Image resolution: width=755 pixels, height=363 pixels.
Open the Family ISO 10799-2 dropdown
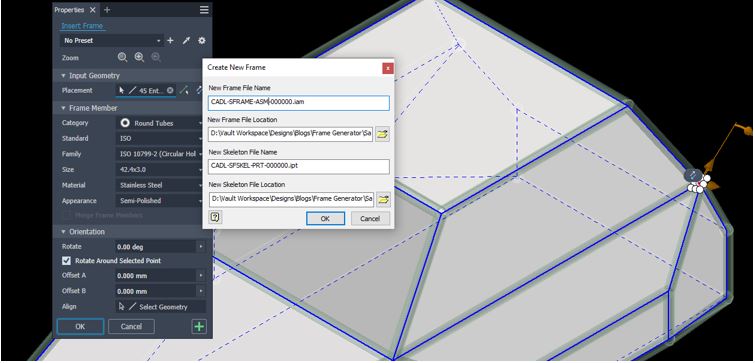pyautogui.click(x=159, y=154)
